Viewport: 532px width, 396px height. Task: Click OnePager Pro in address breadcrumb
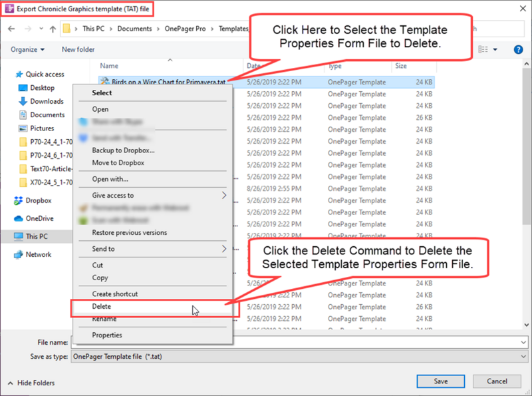coord(186,29)
